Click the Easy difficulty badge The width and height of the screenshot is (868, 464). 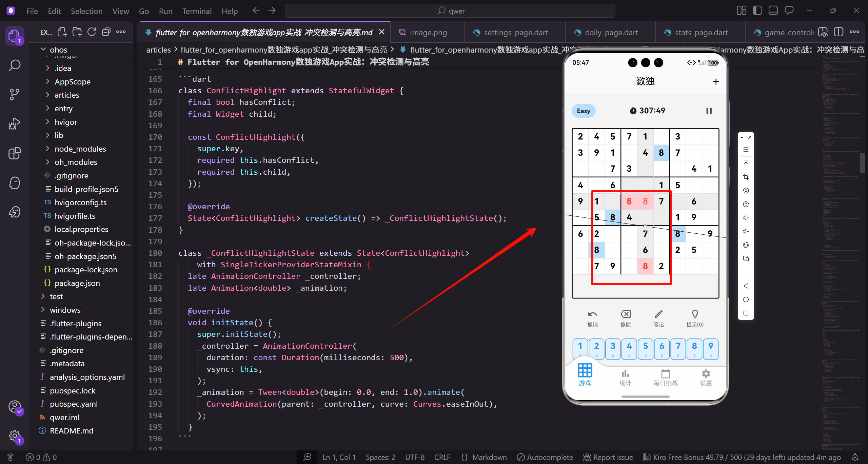point(584,111)
